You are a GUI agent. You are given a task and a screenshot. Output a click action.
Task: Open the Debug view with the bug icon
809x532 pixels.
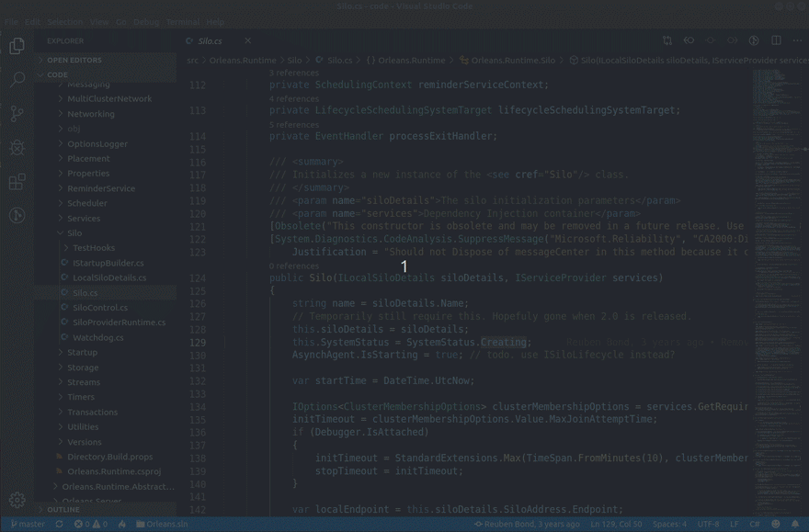click(x=17, y=148)
